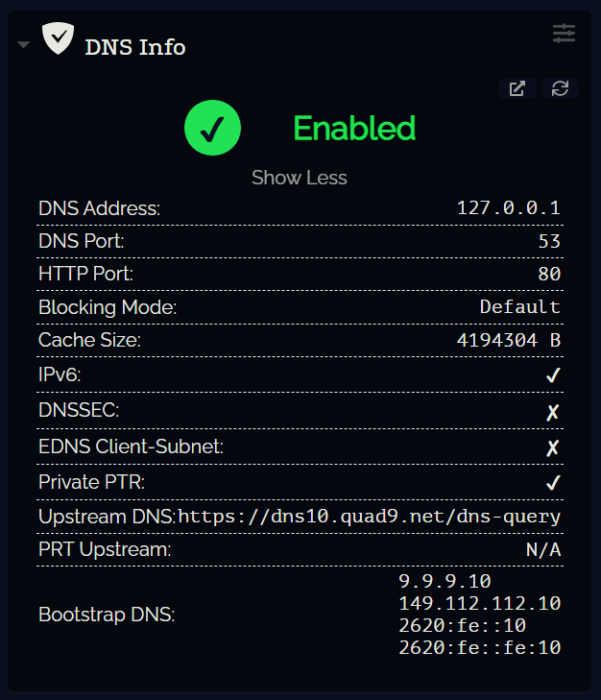
Task: Collapse the DNS Info section arrow
Action: pyautogui.click(x=24, y=45)
